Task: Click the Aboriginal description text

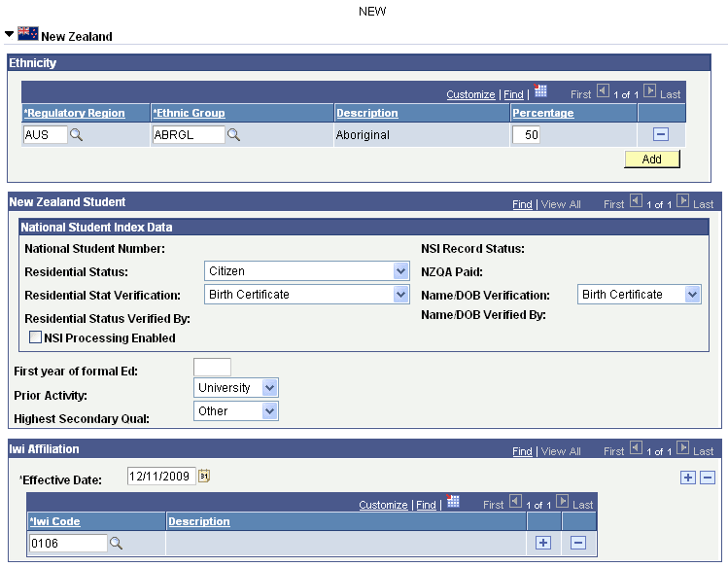Action: click(363, 135)
